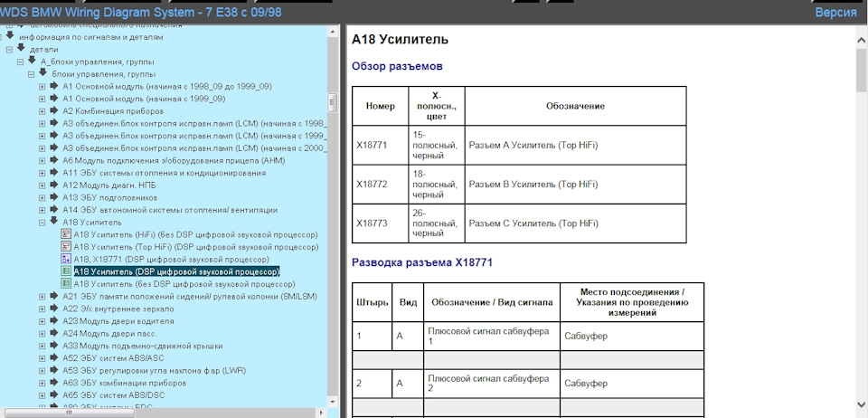The image size is (868, 418).
Task: Expand the A33 Модуль подъемно-сдвижной крышки node
Action: 42,346
